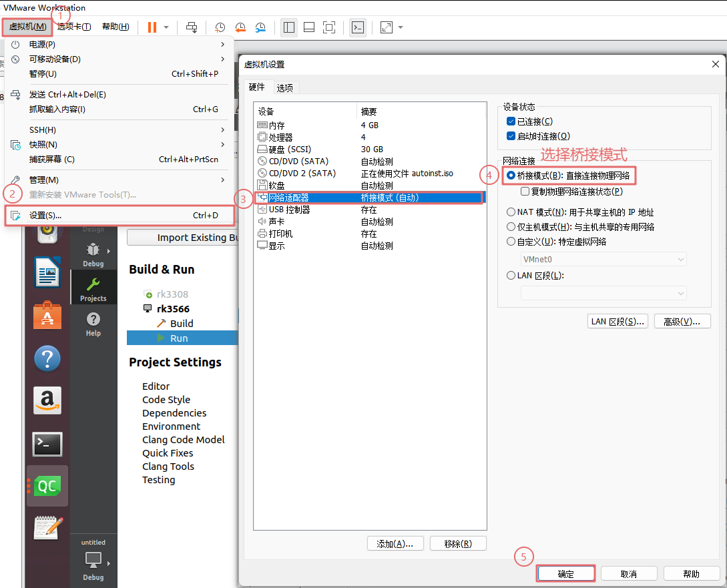The image size is (727, 588).
Task: Click the snapshot manager wrench-clock icon
Action: point(260,27)
